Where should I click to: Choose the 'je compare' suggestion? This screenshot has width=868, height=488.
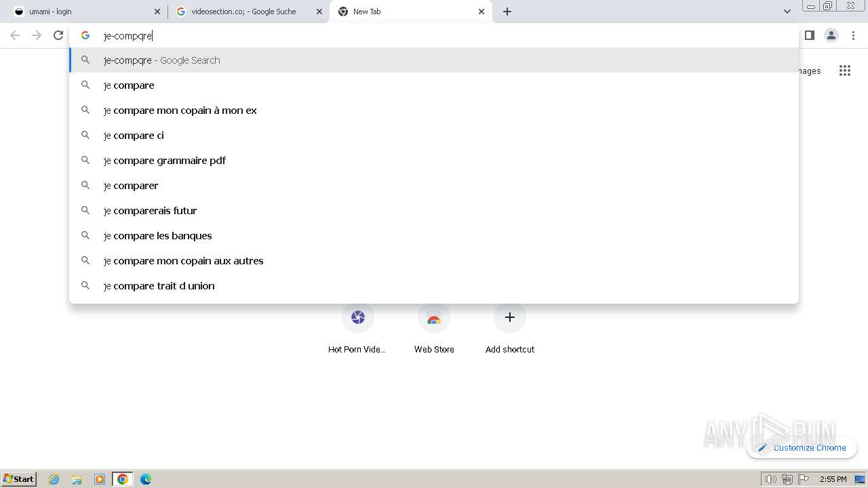point(434,85)
